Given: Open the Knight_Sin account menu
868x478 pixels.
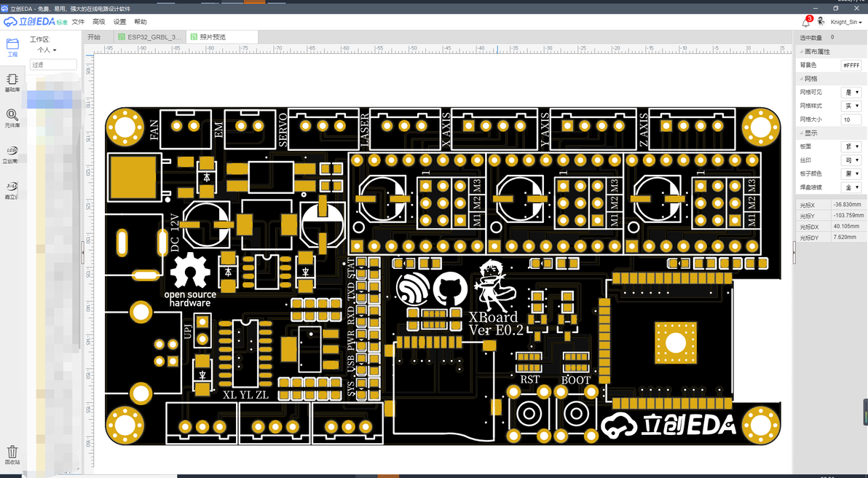Looking at the screenshot, I should pos(846,22).
